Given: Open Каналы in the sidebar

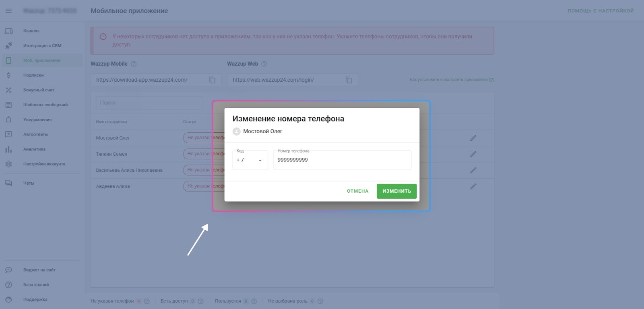Looking at the screenshot, I should pos(31,31).
